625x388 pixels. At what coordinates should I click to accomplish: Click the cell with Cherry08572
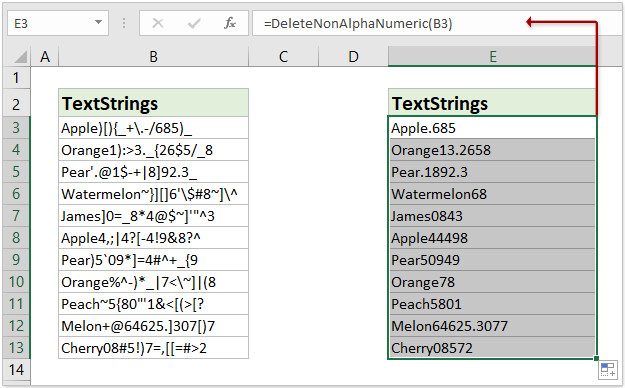click(492, 348)
